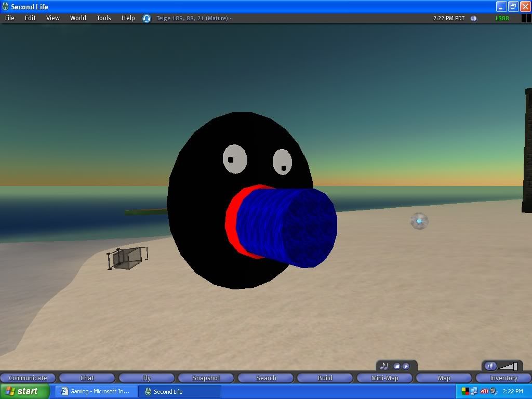The width and height of the screenshot is (532, 399).
Task: Click the L$ buy currency icon
Action: coord(473,18)
